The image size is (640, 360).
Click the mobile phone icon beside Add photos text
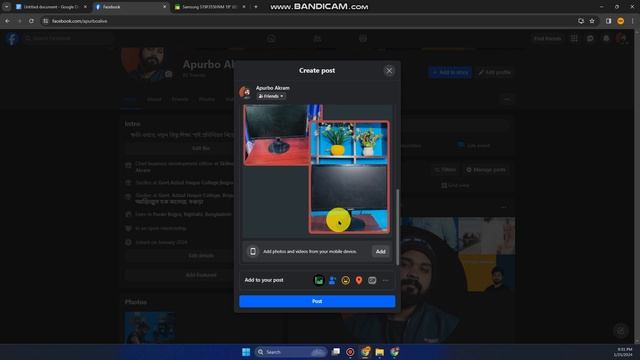tap(253, 251)
